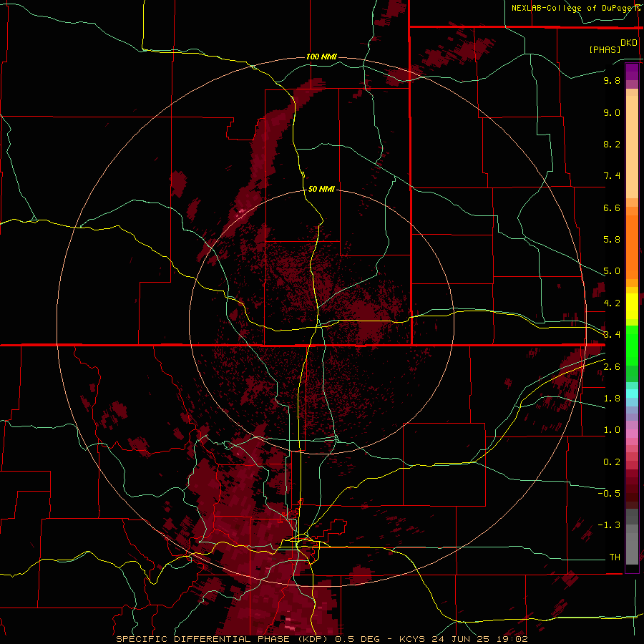The width and height of the screenshot is (644, 644).
Task: Click the 100 NMI range ring label
Action: [x=321, y=57]
